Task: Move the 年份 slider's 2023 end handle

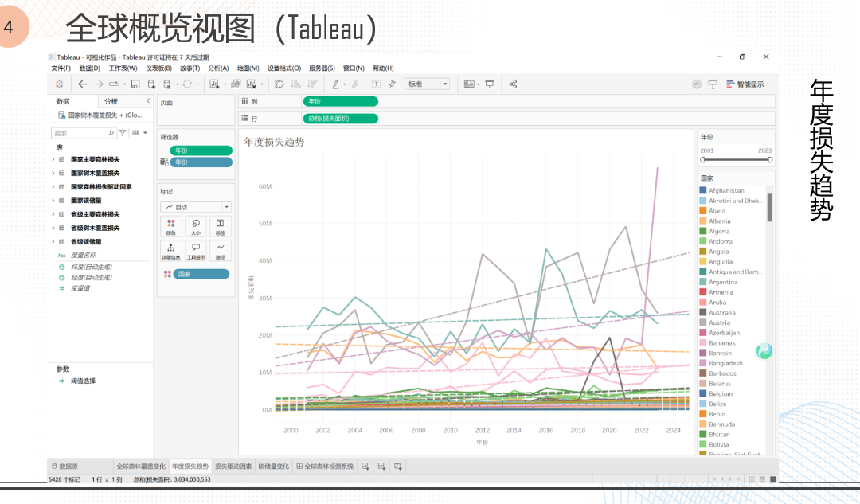Action: coord(770,159)
